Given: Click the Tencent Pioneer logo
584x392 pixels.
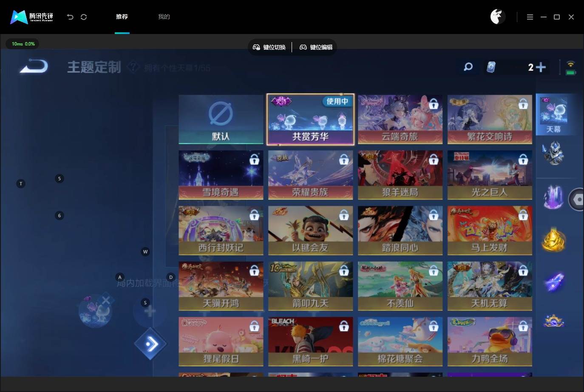Looking at the screenshot, I should click(x=32, y=17).
